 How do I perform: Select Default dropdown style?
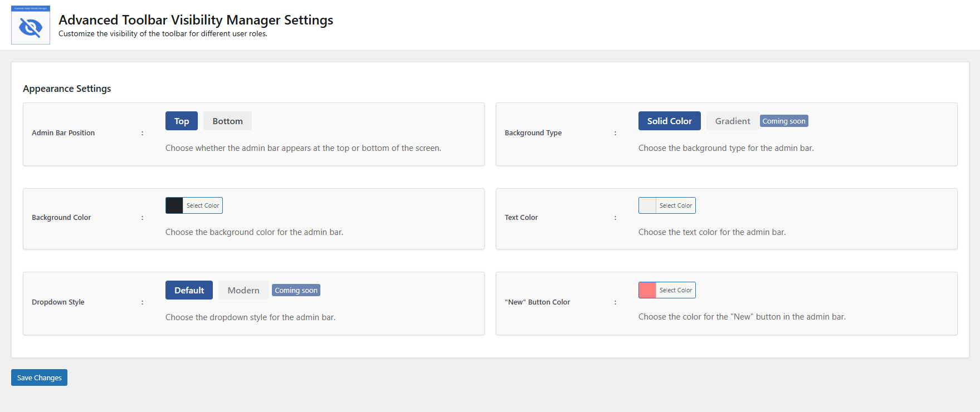pos(189,290)
